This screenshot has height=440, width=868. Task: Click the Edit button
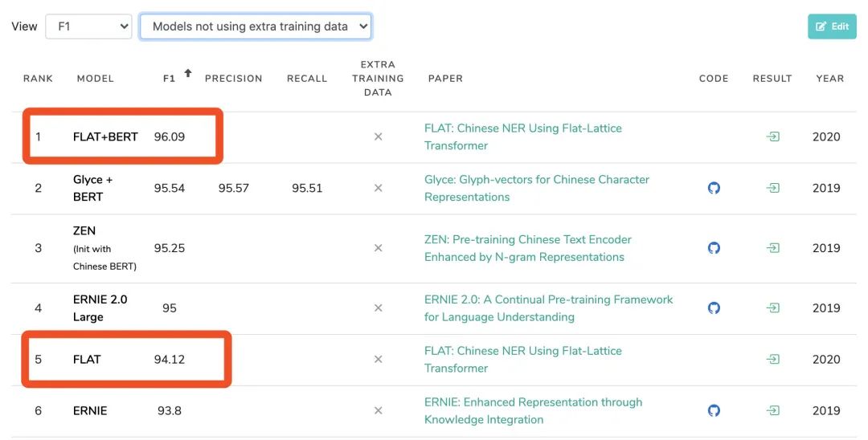tap(832, 26)
